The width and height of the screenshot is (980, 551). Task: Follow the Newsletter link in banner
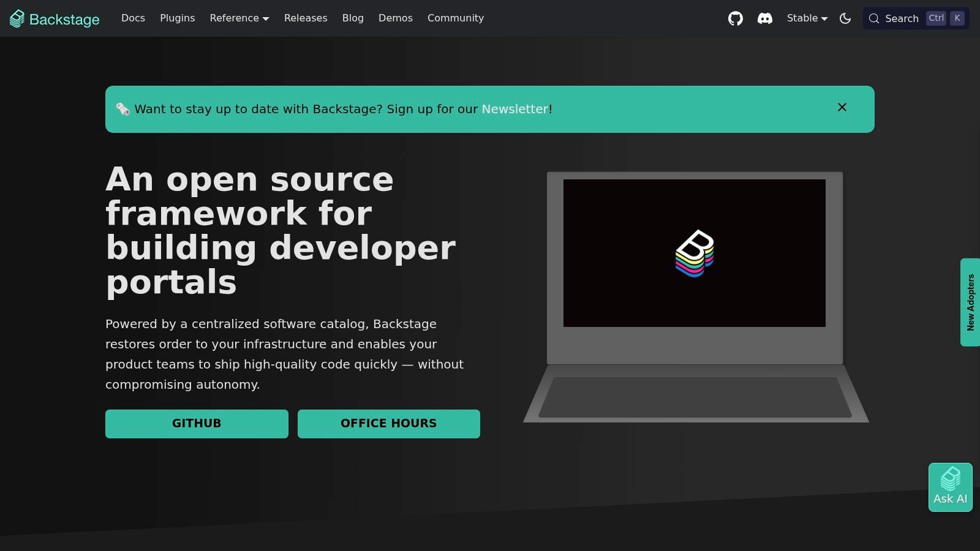514,109
